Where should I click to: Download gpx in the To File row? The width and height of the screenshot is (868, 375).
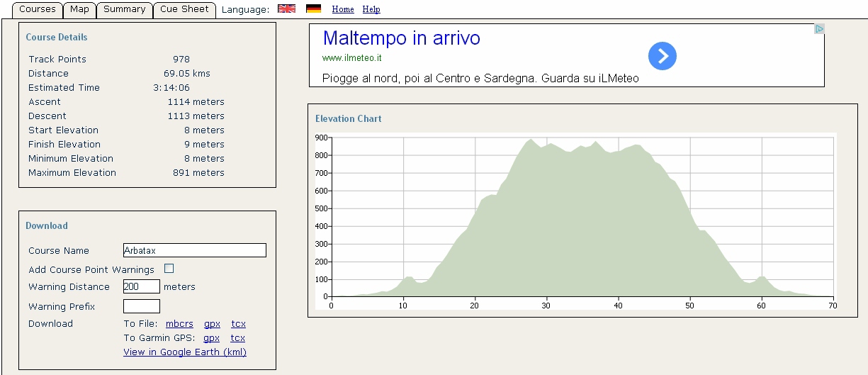click(x=212, y=324)
